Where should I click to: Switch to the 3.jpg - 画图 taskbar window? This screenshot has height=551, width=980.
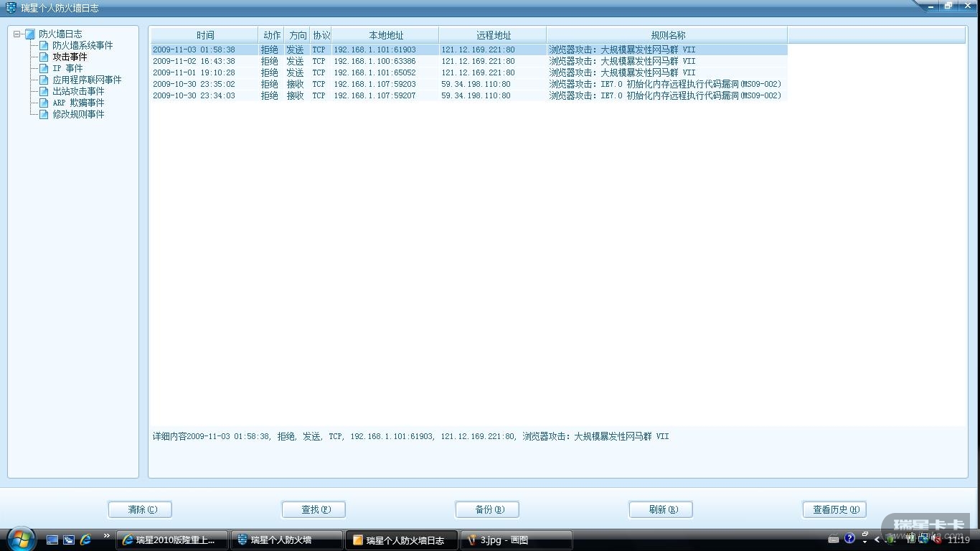coord(517,540)
